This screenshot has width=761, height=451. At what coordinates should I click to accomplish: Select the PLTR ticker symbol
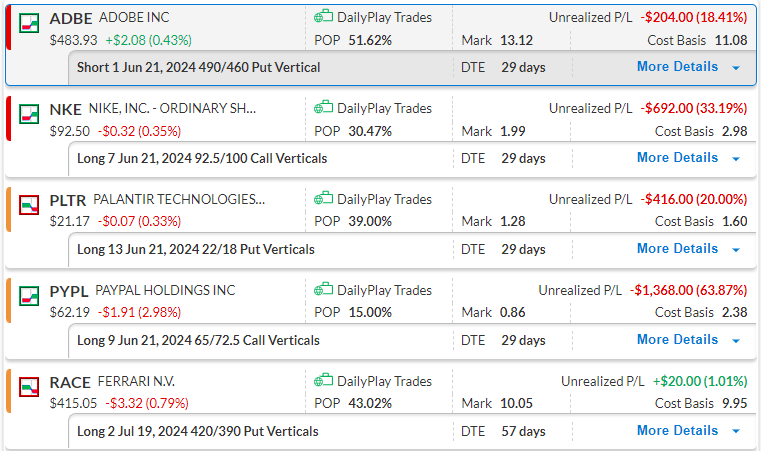pos(68,200)
